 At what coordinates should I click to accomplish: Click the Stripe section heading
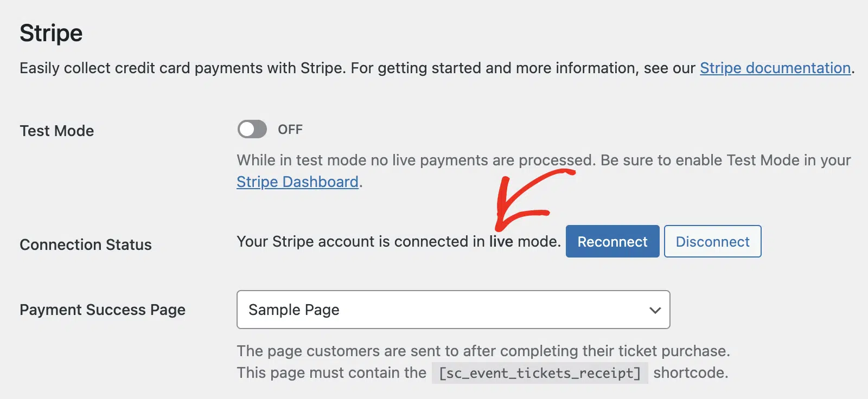tap(51, 34)
